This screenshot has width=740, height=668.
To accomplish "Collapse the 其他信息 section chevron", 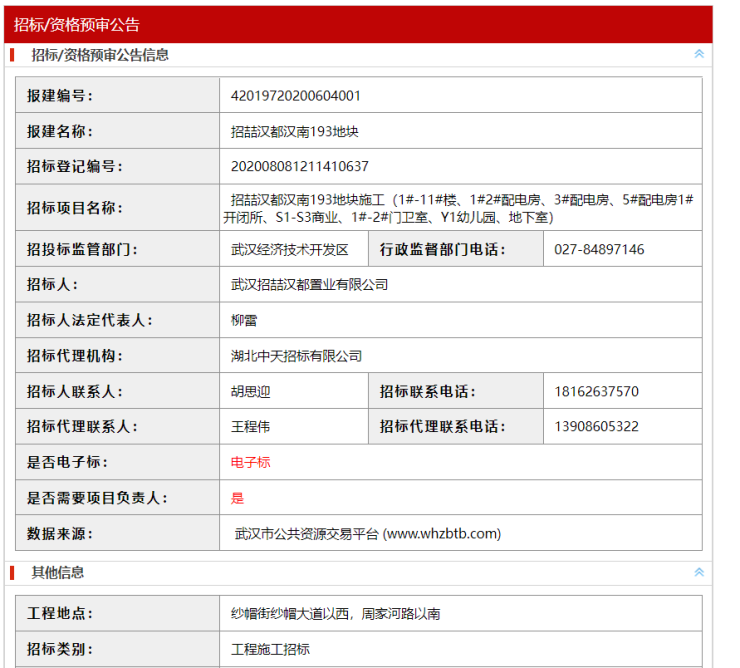I will (x=699, y=572).
